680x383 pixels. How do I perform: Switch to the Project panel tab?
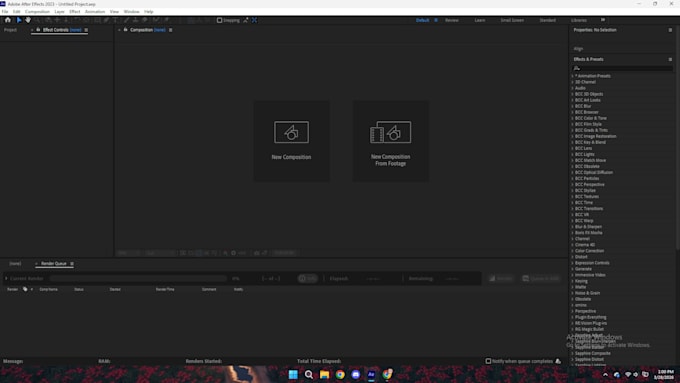(x=10, y=30)
